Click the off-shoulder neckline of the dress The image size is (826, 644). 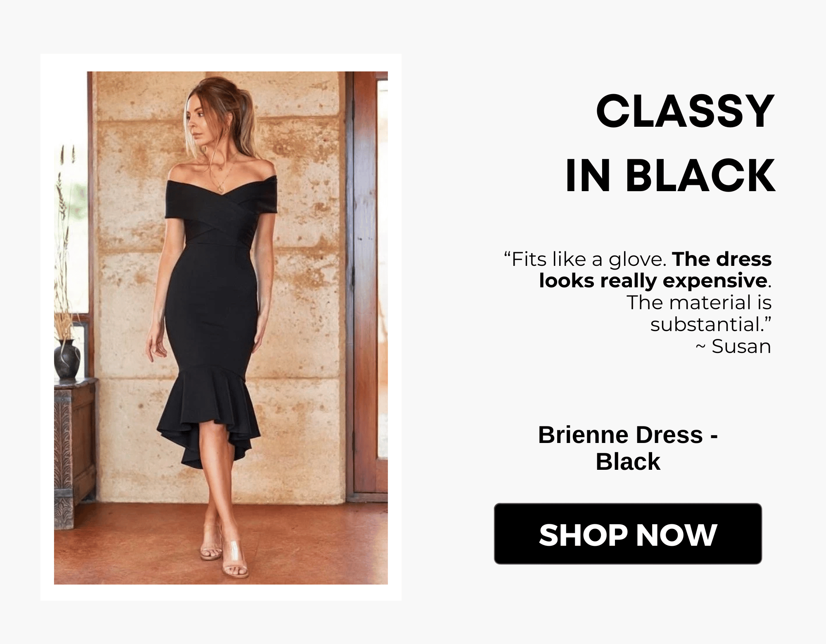[221, 186]
